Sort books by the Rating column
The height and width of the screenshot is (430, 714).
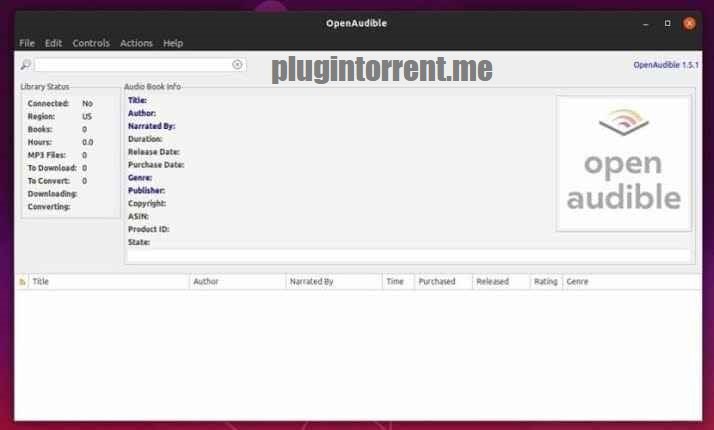click(546, 282)
